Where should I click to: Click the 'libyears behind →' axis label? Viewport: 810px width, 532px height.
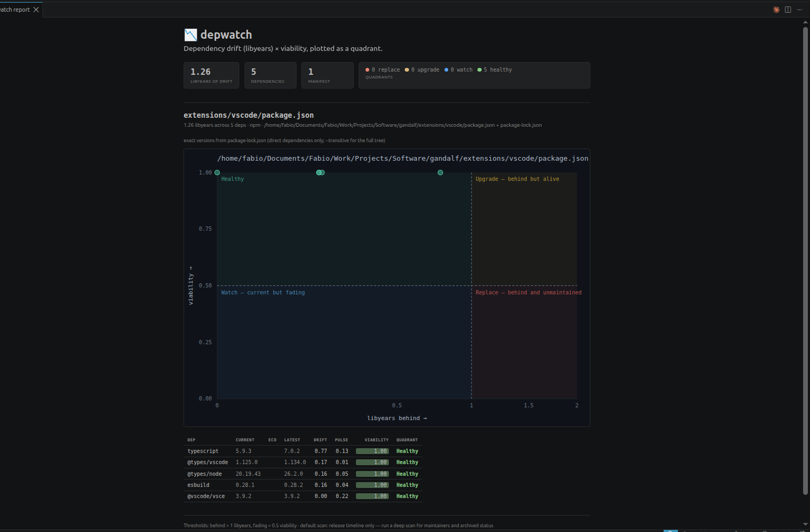(397, 418)
